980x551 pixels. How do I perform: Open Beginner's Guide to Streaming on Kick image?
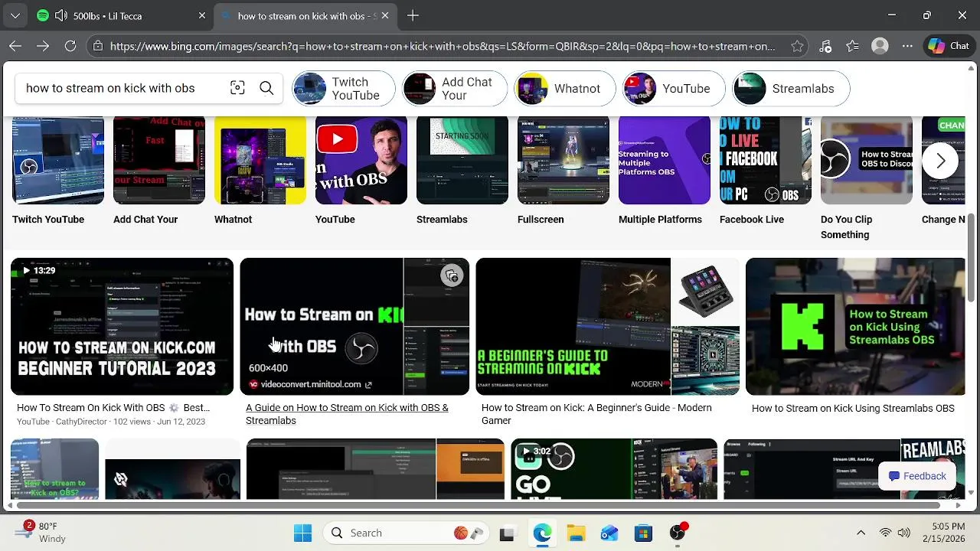(x=607, y=326)
